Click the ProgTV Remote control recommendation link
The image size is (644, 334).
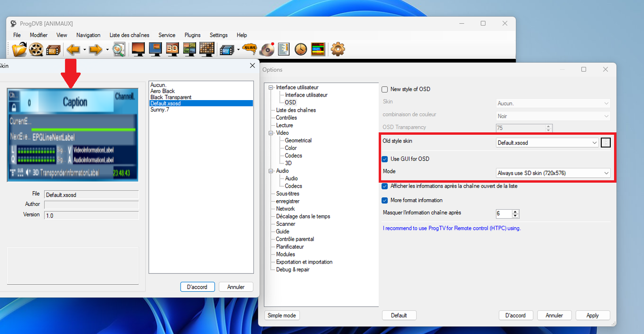pos(452,228)
